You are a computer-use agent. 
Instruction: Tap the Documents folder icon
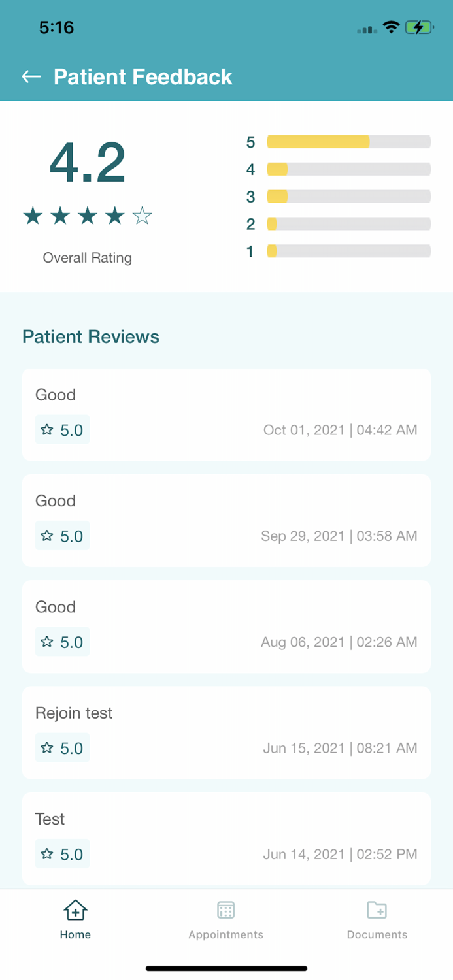pos(377,909)
